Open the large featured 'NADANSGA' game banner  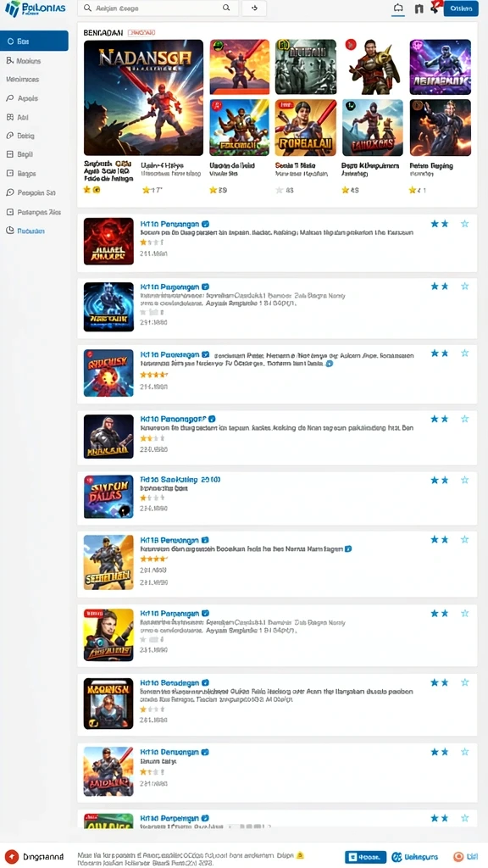pyautogui.click(x=144, y=97)
